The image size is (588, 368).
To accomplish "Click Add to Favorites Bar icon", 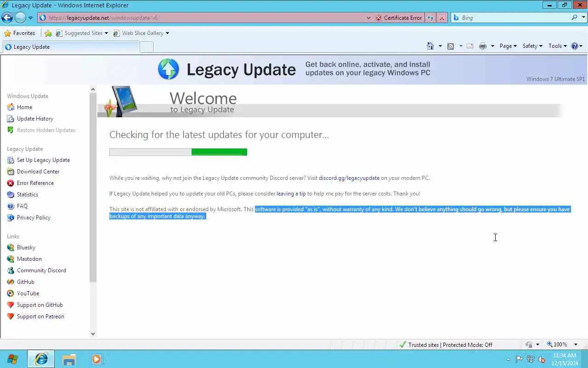I will coord(48,33).
